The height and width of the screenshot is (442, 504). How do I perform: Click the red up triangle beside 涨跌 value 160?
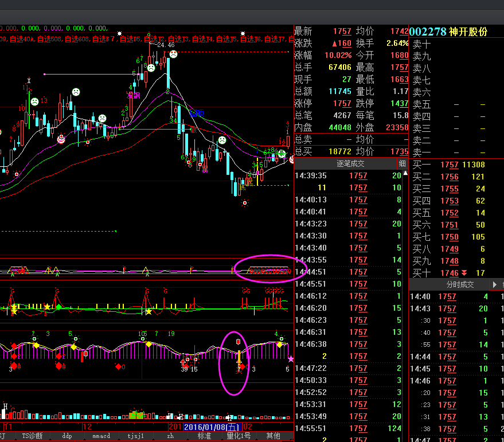334,44
